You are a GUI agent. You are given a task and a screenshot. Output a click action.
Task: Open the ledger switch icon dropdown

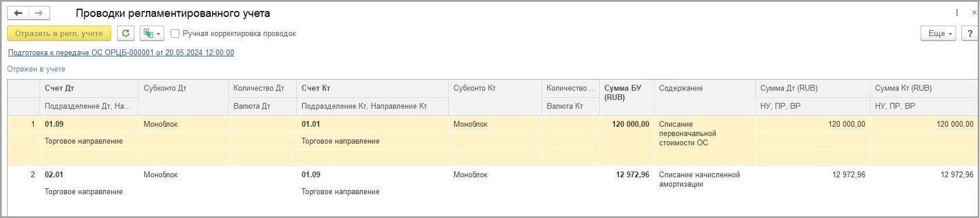(x=152, y=34)
